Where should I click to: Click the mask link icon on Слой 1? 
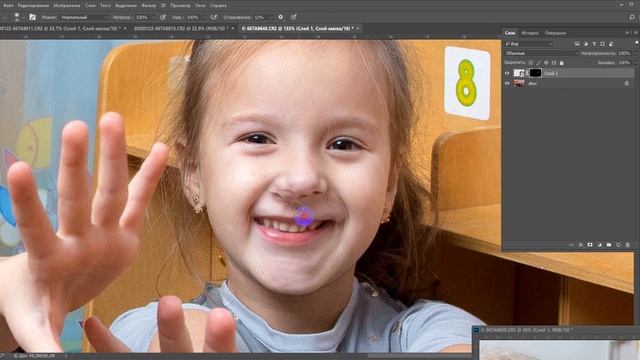tap(527, 73)
